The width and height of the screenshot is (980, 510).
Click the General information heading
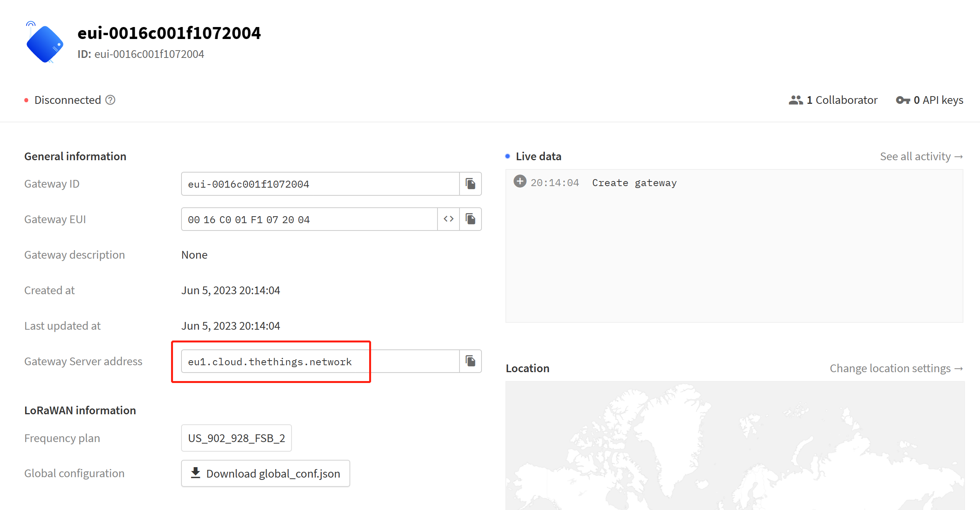coord(75,156)
